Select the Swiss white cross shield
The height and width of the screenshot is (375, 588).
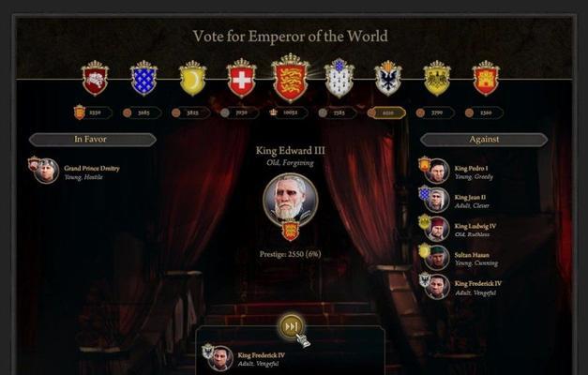click(242, 78)
